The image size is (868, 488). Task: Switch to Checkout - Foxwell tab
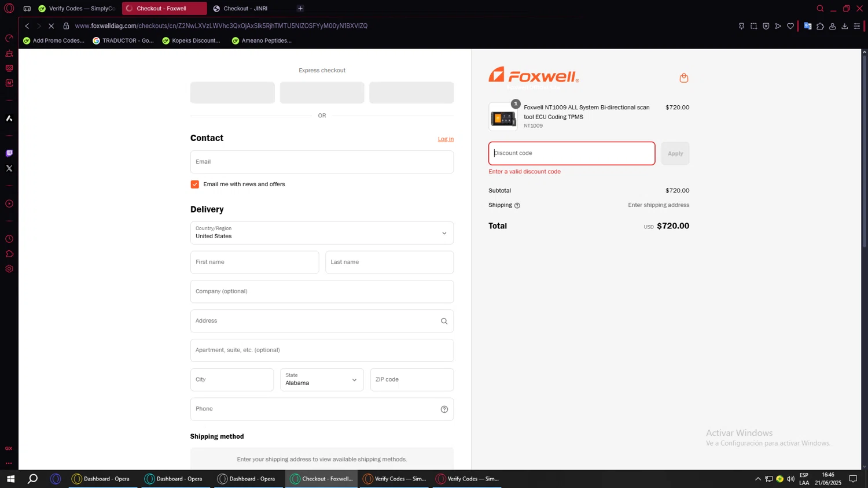coord(164,8)
